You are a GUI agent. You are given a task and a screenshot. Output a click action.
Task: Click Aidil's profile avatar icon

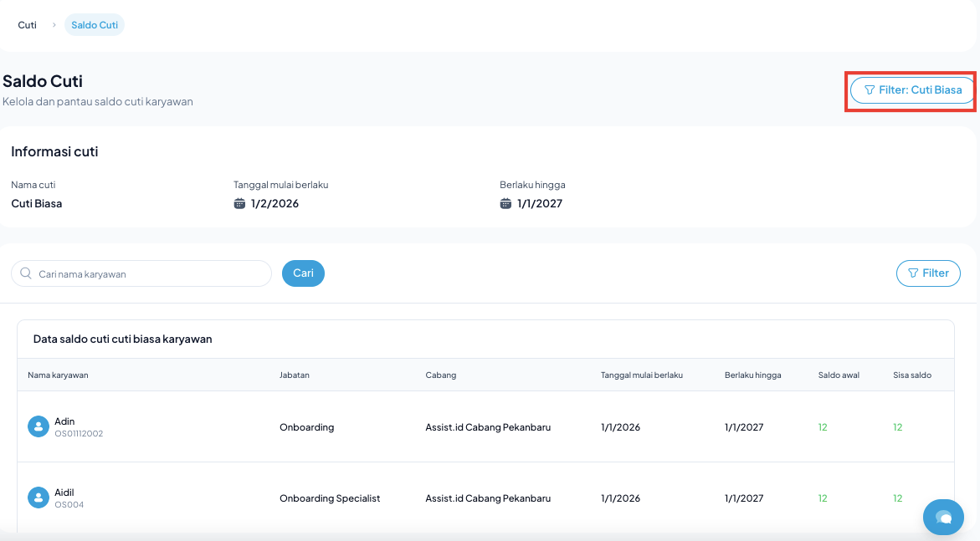click(38, 498)
